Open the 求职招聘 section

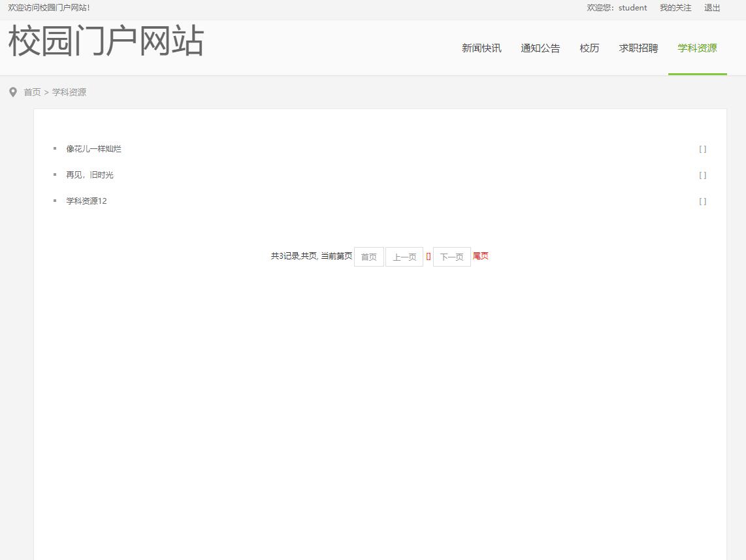(638, 48)
